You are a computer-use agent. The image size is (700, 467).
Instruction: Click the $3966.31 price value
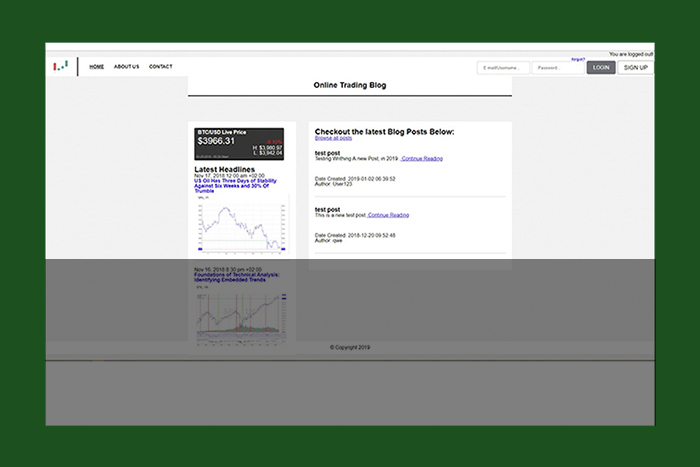coord(216,141)
